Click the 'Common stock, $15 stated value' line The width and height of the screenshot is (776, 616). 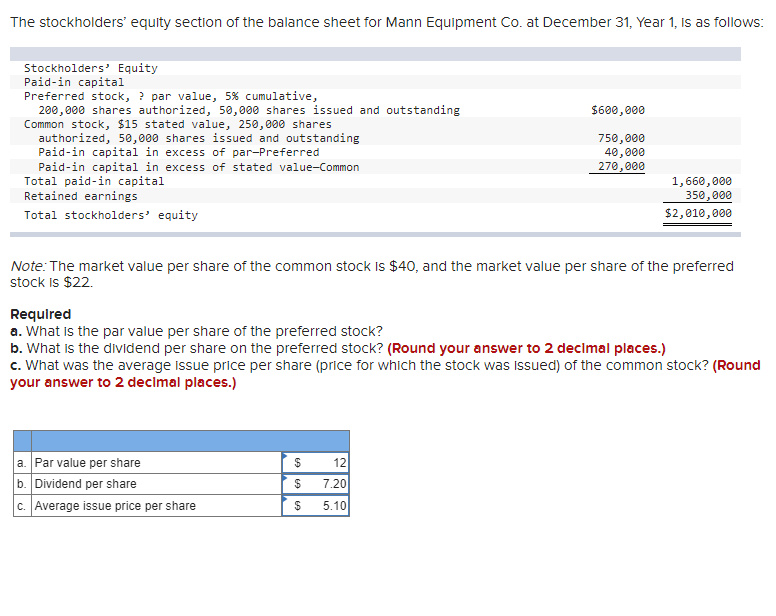point(178,124)
